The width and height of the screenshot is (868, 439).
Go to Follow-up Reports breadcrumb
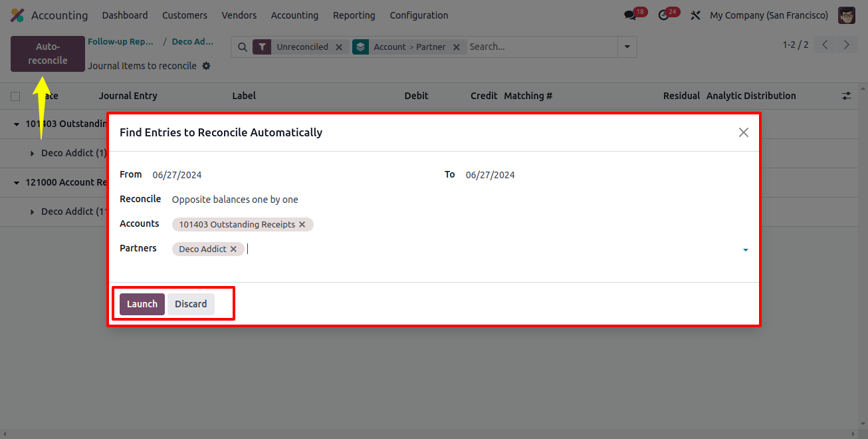click(x=121, y=42)
